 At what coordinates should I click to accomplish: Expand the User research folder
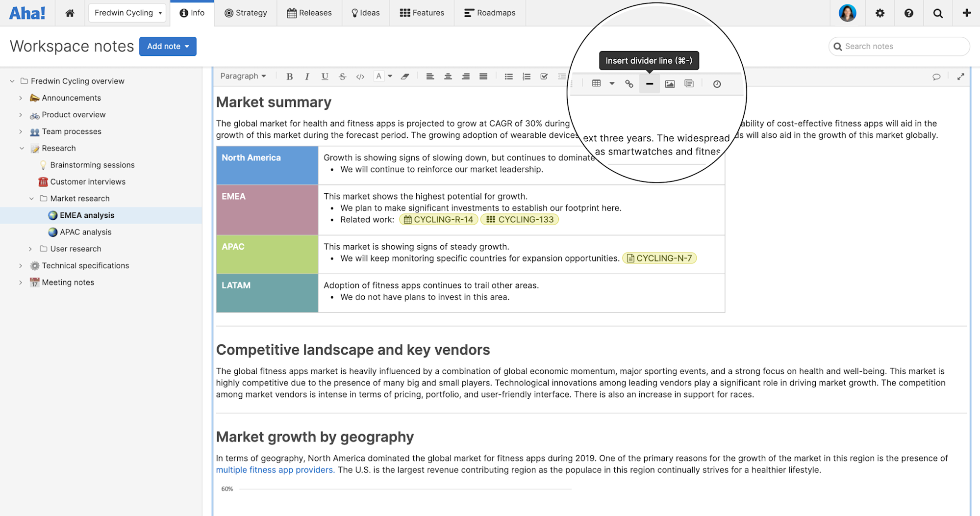(x=30, y=249)
